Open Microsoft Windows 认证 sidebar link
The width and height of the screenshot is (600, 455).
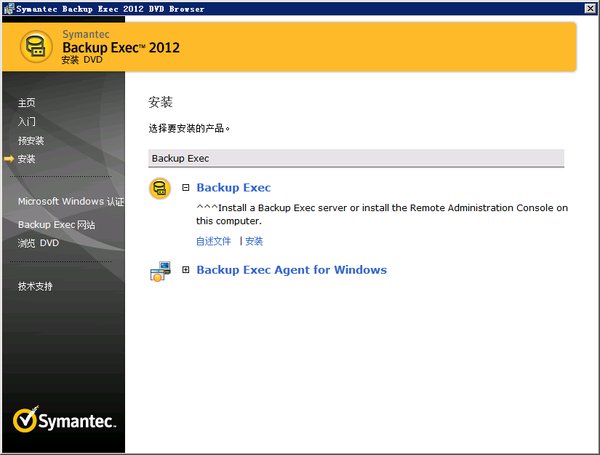click(x=71, y=201)
